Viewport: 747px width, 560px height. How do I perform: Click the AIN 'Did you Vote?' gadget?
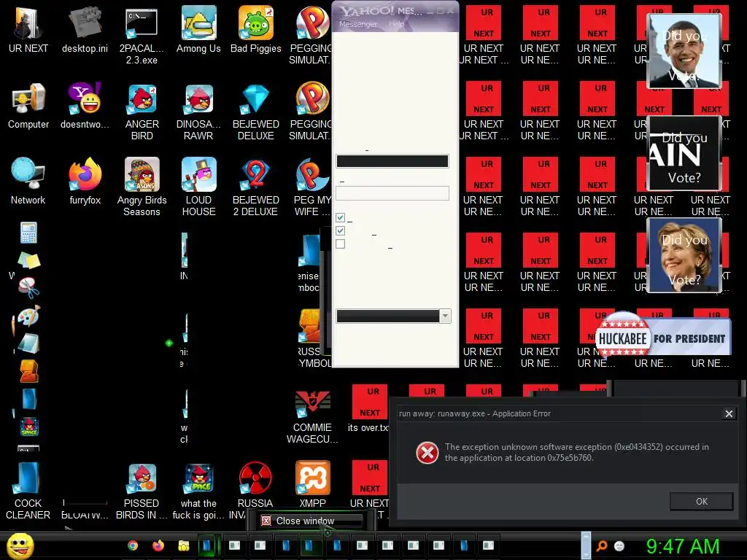(x=684, y=153)
